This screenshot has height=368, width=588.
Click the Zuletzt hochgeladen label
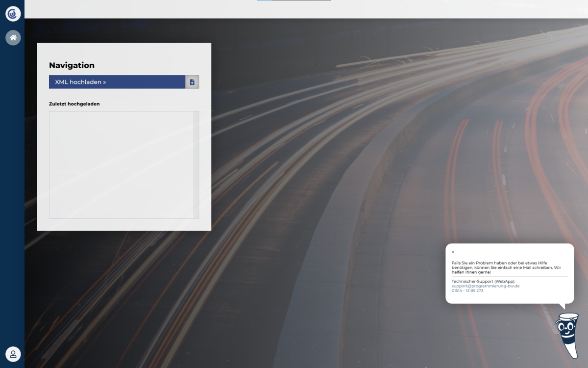[x=74, y=104]
